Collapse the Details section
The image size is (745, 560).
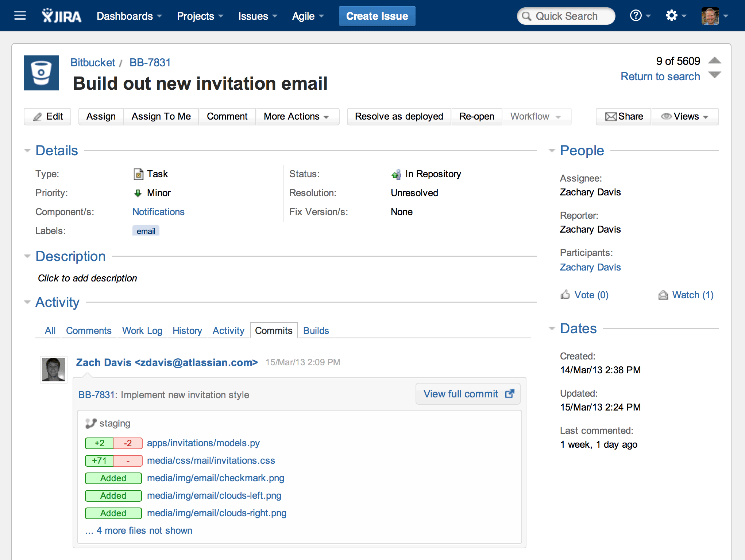click(x=27, y=151)
